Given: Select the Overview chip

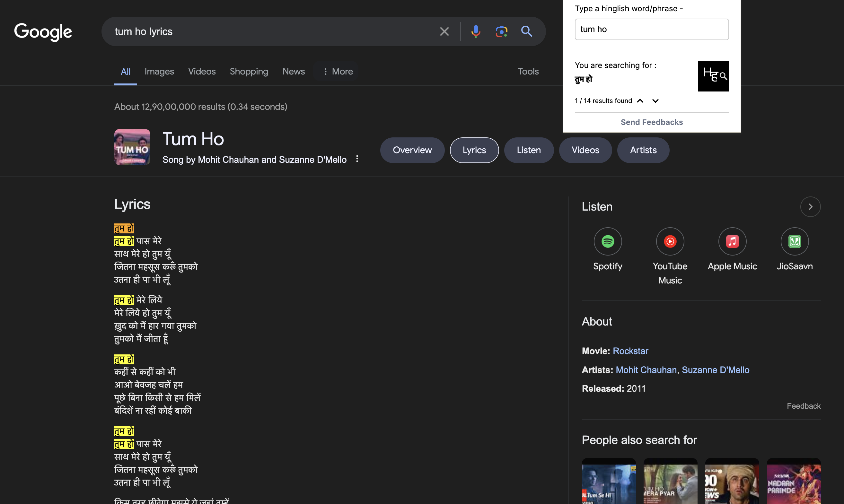Looking at the screenshot, I should click(x=412, y=150).
